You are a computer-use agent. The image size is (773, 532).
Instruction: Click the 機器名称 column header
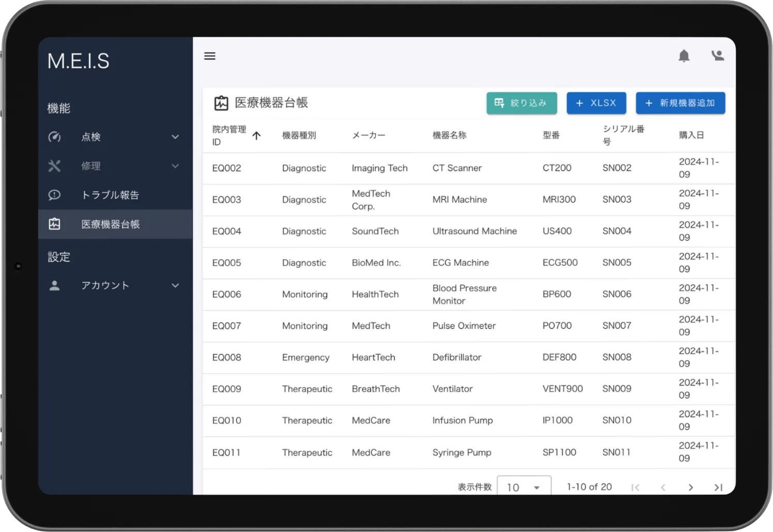click(x=450, y=135)
